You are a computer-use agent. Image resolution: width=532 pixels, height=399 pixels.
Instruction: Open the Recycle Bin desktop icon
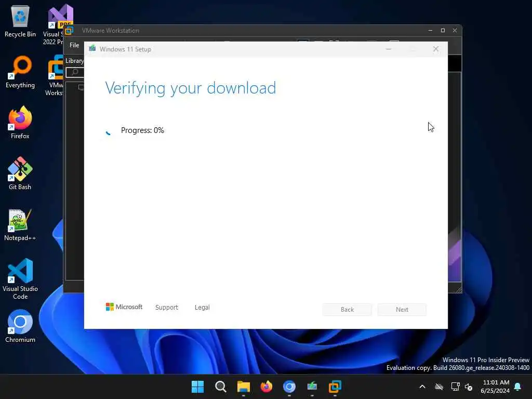[20, 21]
